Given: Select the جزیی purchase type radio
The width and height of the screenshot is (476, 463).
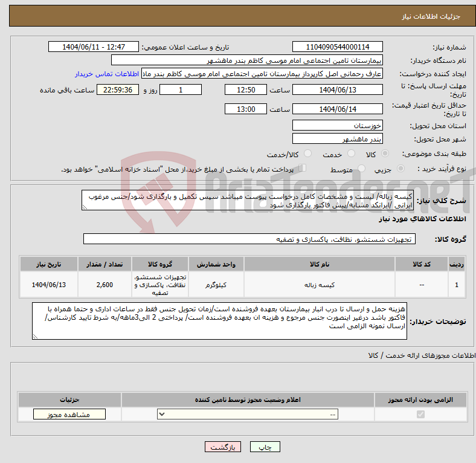Looking at the screenshot, I should pos(400,168).
